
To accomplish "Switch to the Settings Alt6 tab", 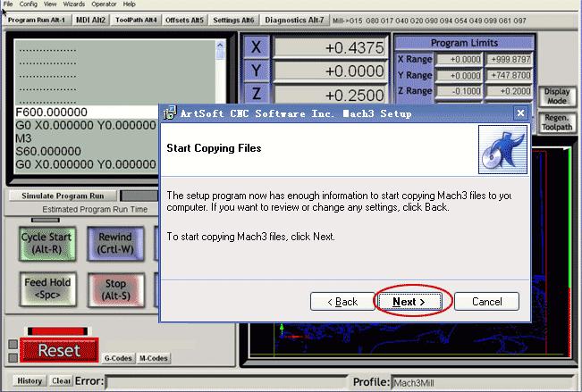I will (233, 20).
